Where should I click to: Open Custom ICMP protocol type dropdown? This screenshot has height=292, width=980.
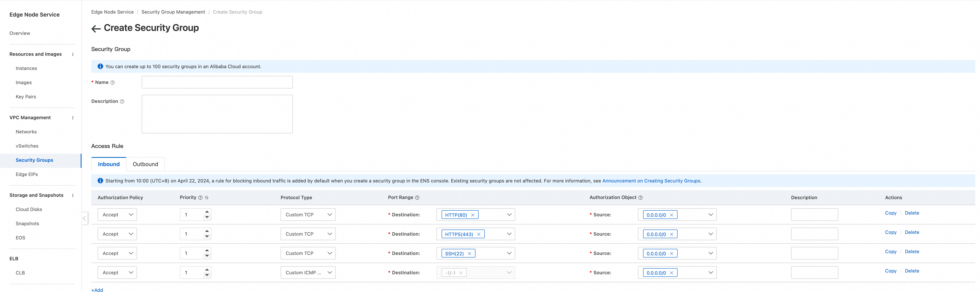click(308, 272)
